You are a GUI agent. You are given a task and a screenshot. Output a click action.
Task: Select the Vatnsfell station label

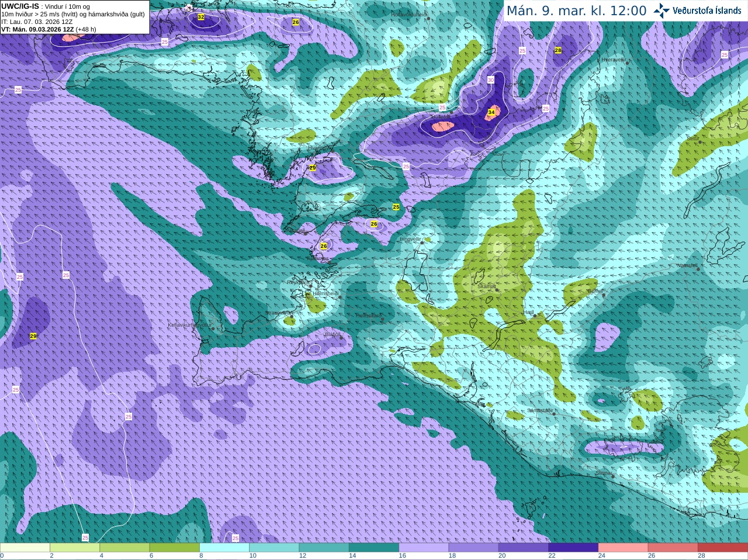(x=687, y=265)
